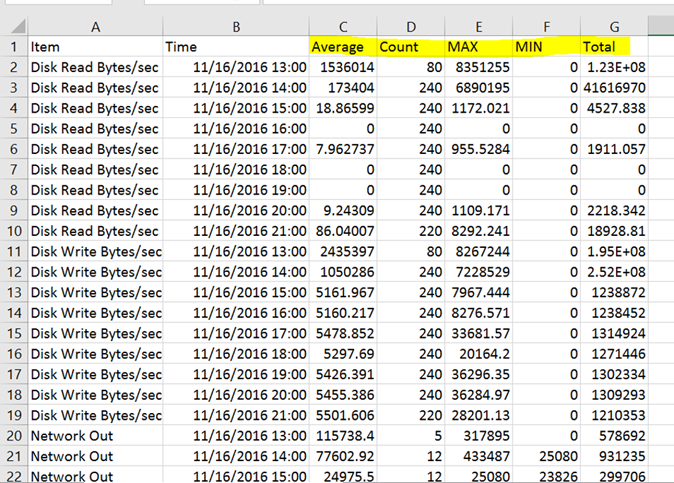This screenshot has width=674, height=483.
Task: Select the MIN cell 25080 in row 21
Action: click(546, 456)
